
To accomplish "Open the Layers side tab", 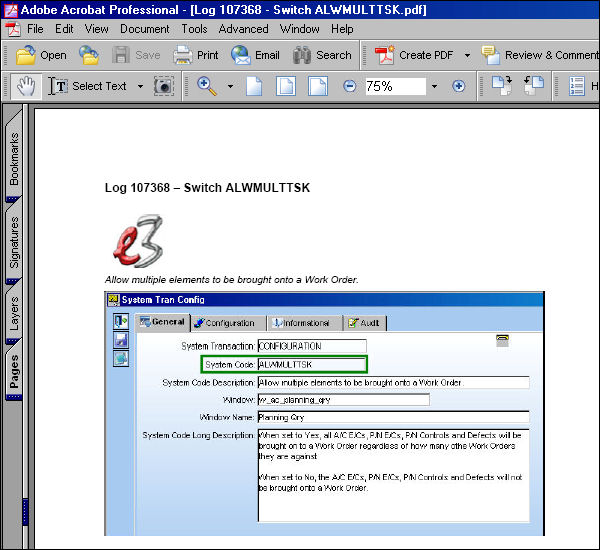I will tap(14, 313).
